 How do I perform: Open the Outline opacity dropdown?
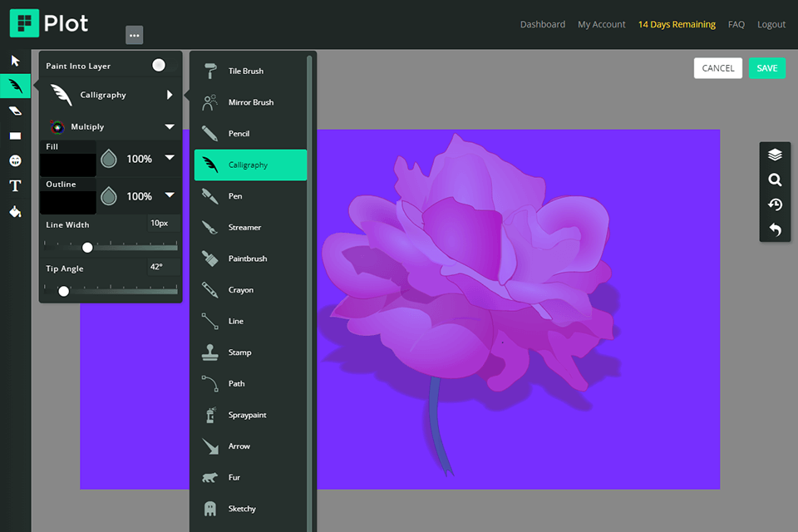(170, 195)
